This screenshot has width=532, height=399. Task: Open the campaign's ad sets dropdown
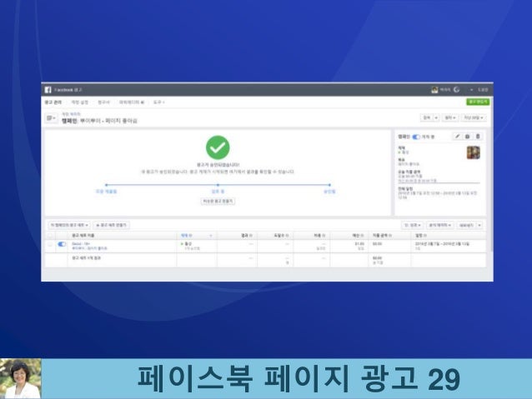[x=69, y=225]
